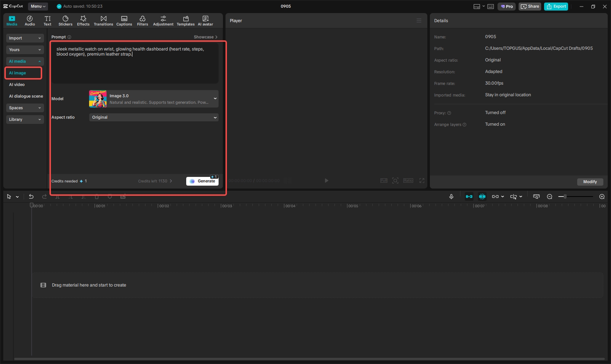Open the Showcase link above the prompt
This screenshot has width=611, height=364.
tap(205, 37)
